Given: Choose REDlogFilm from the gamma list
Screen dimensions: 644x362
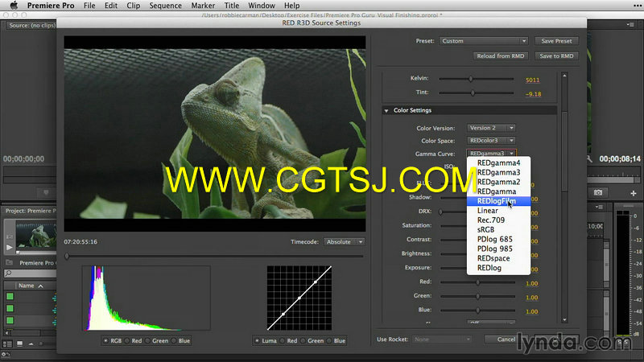Looking at the screenshot, I should point(498,201).
